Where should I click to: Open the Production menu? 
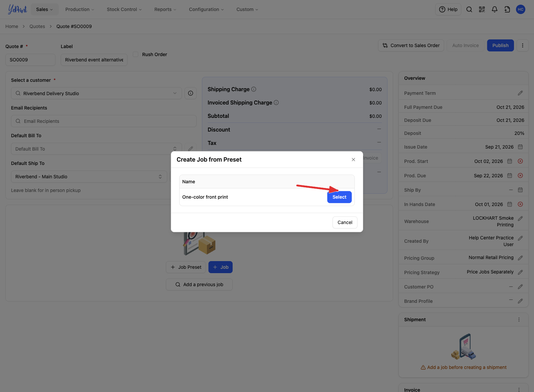click(80, 9)
